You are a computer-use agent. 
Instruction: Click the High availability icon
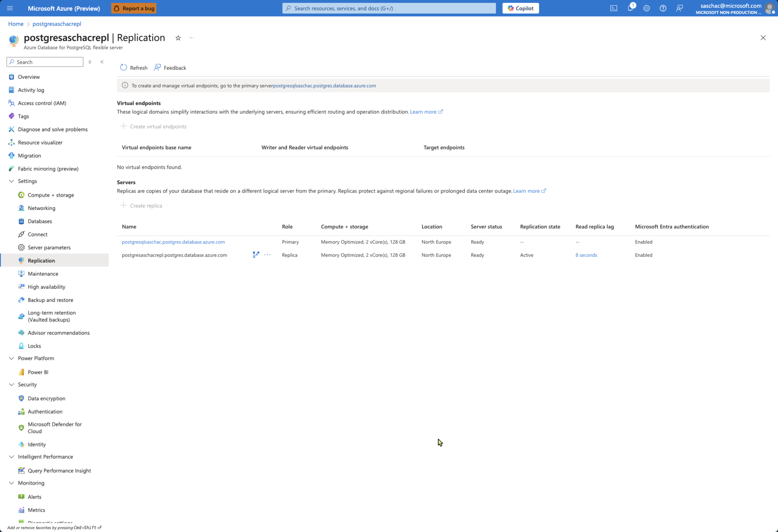pyautogui.click(x=21, y=287)
